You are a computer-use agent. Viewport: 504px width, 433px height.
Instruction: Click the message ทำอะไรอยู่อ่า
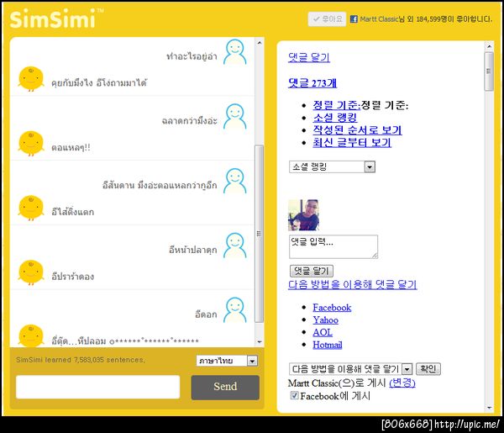click(192, 56)
